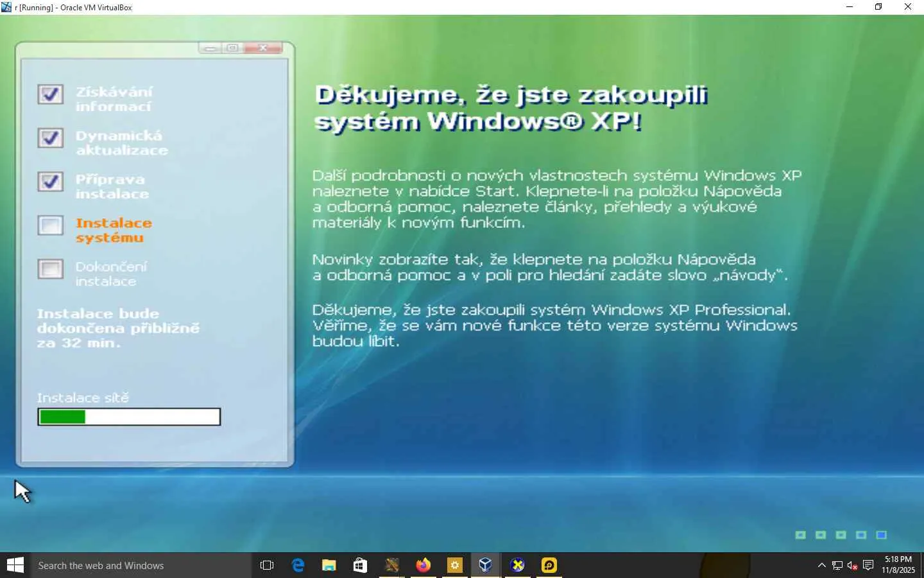Screen dimensions: 924x578
Task: Click the Instalace systému checkbox
Action: tap(51, 225)
